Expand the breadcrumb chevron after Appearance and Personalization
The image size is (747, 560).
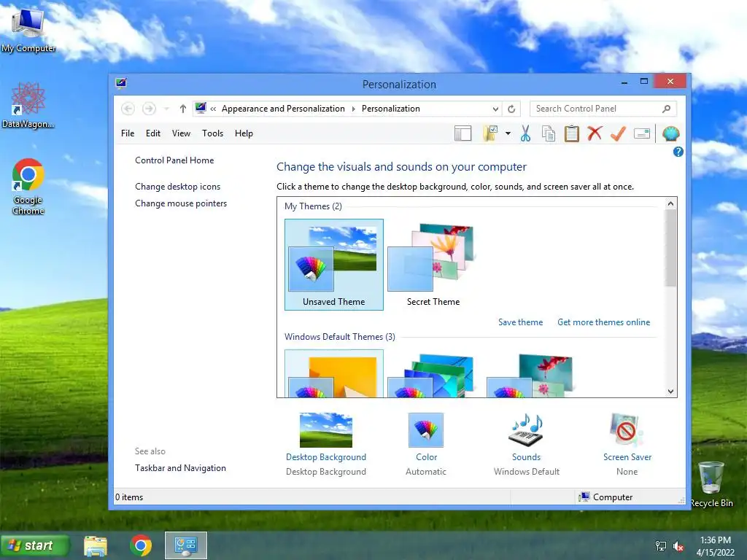(x=354, y=109)
